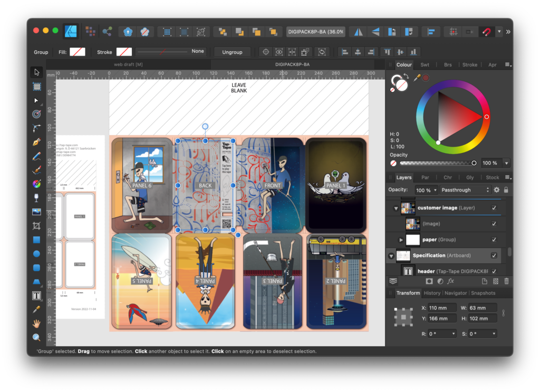The width and height of the screenshot is (540, 392).
Task: Open the Snapping options dropdown arrow
Action: pyautogui.click(x=499, y=32)
